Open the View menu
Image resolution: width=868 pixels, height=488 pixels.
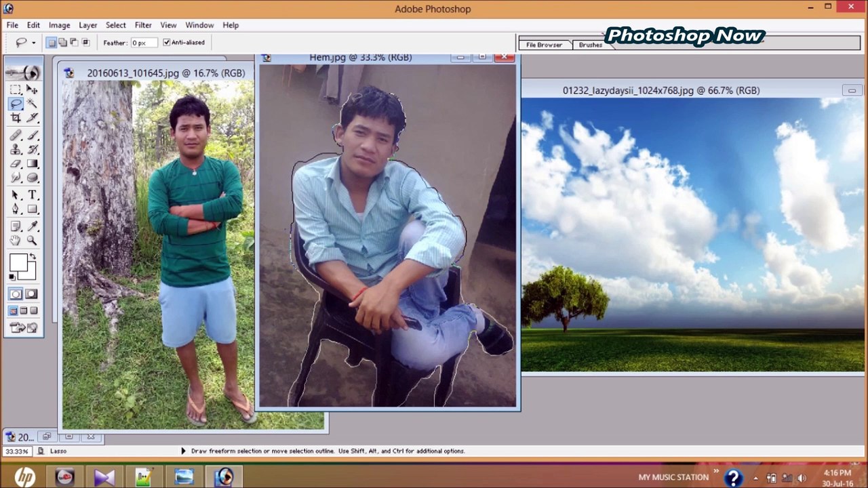pos(168,25)
